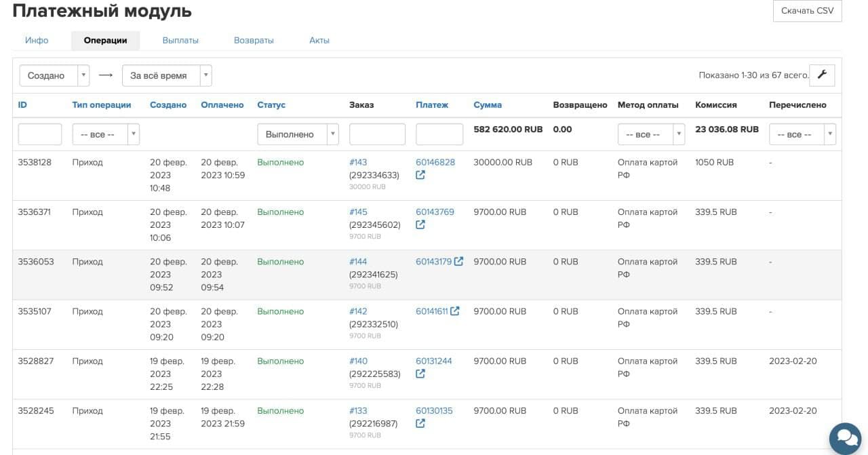The image size is (868, 455).
Task: Sort by the Платеж column header
Action: (x=432, y=105)
